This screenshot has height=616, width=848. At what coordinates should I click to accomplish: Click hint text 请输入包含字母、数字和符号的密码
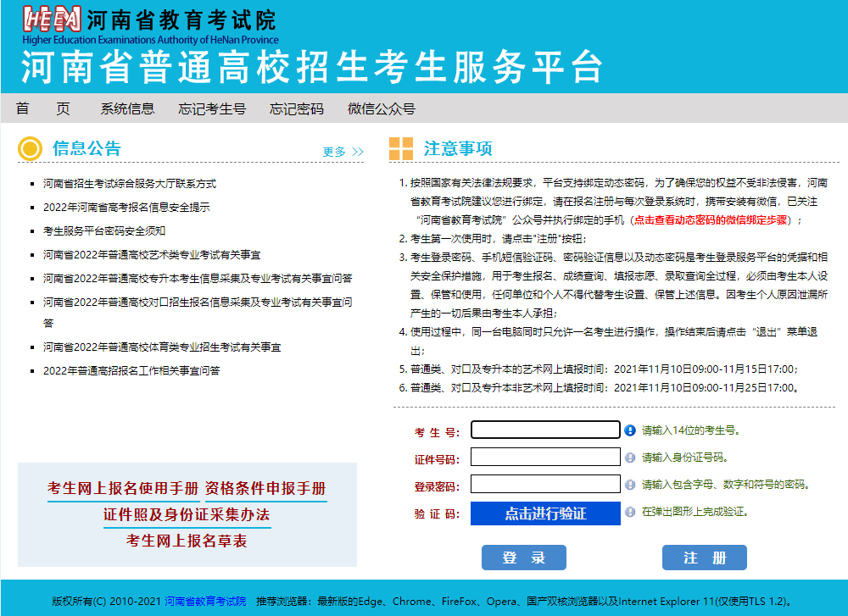pyautogui.click(x=727, y=485)
